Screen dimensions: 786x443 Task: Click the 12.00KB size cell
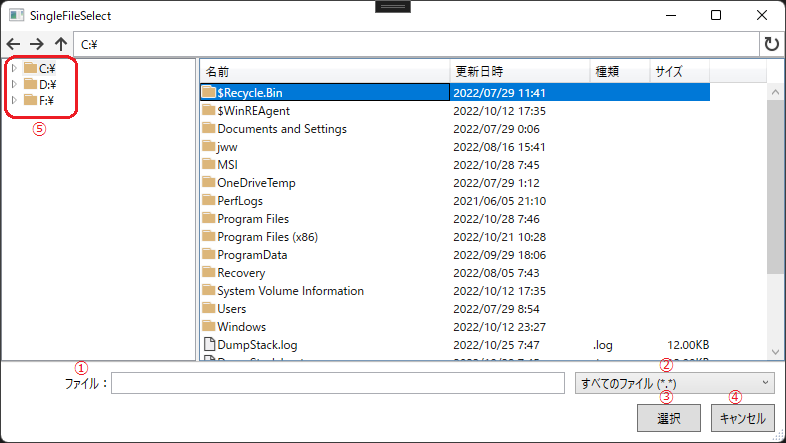tap(688, 345)
